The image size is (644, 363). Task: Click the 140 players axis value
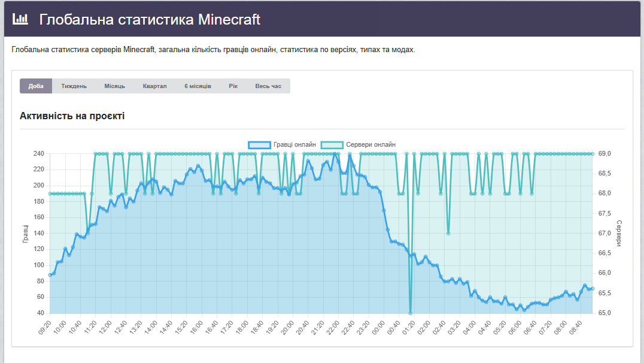[39, 233]
